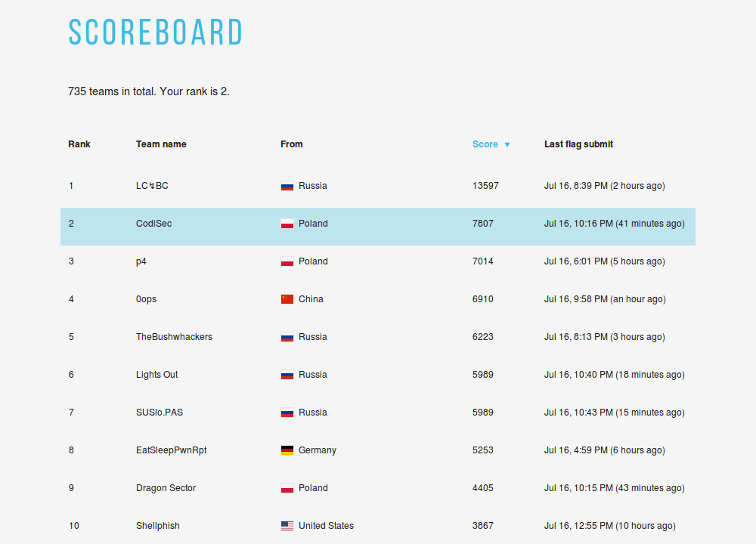Click the Russia flag in TheBushwhackers row
Image resolution: width=756 pixels, height=544 pixels.
point(287,337)
